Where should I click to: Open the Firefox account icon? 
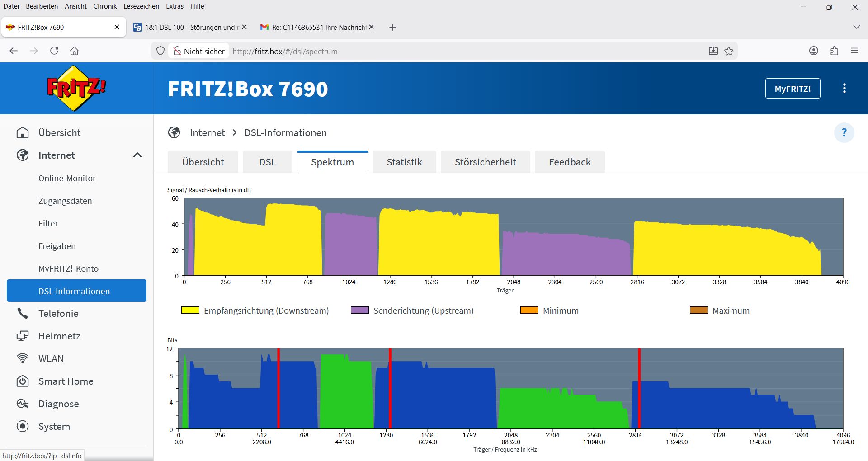(x=814, y=51)
